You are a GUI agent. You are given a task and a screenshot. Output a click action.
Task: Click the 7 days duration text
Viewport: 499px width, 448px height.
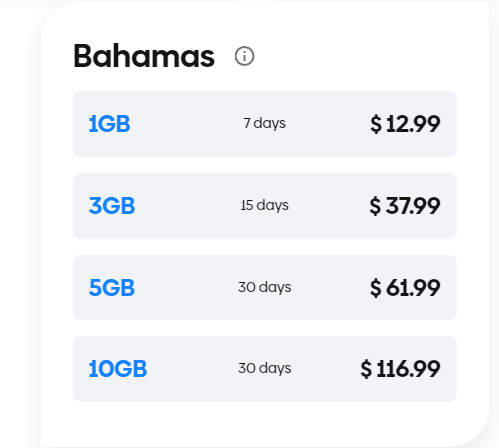tap(264, 123)
